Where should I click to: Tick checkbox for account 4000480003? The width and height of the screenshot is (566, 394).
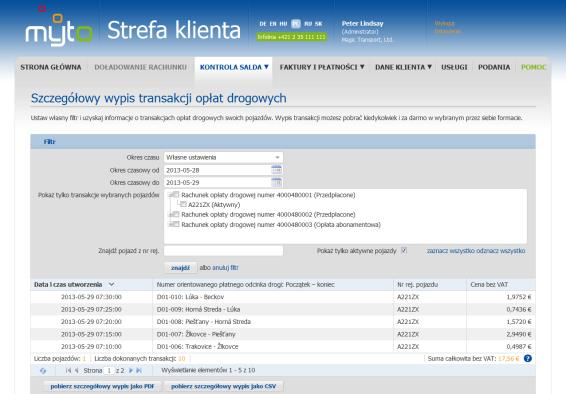tap(176, 224)
